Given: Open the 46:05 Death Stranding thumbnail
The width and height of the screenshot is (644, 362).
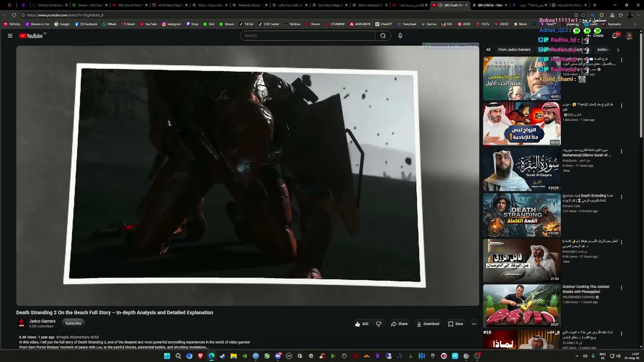Looking at the screenshot, I should (x=522, y=78).
